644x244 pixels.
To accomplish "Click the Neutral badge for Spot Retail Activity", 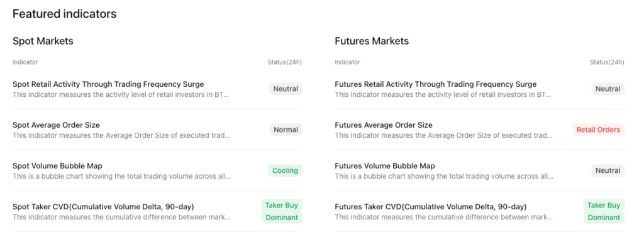I will 286,89.
